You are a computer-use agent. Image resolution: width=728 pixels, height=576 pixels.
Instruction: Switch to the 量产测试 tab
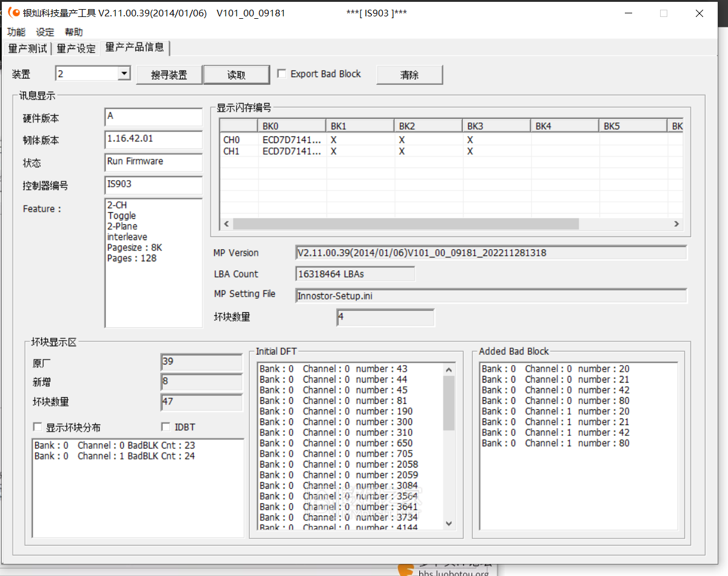point(27,49)
